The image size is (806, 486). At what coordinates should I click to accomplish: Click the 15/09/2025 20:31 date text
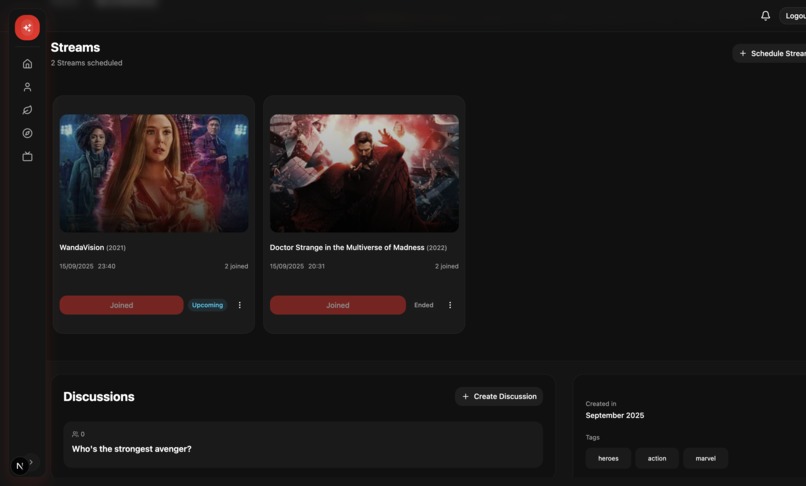(x=297, y=266)
